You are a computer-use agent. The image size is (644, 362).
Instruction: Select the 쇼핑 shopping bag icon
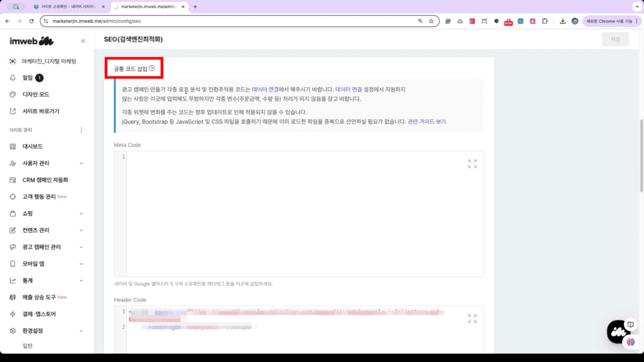coord(11,214)
